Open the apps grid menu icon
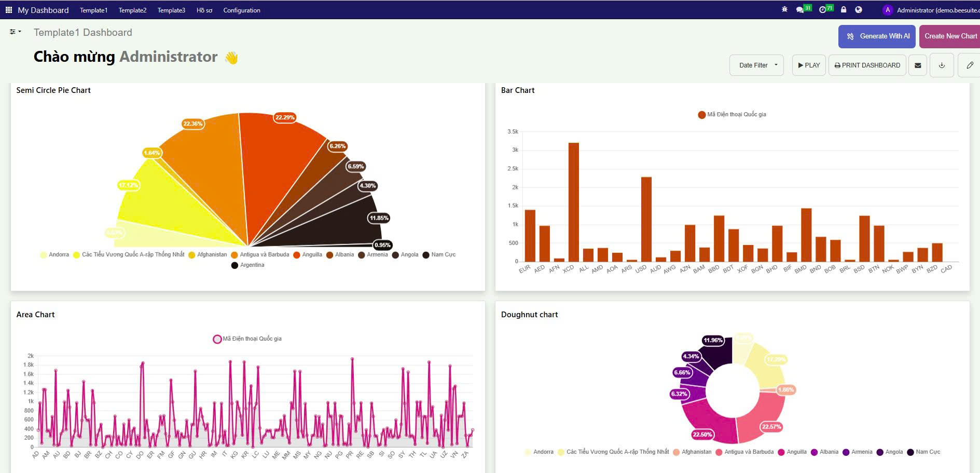This screenshot has height=473, width=980. [x=9, y=10]
